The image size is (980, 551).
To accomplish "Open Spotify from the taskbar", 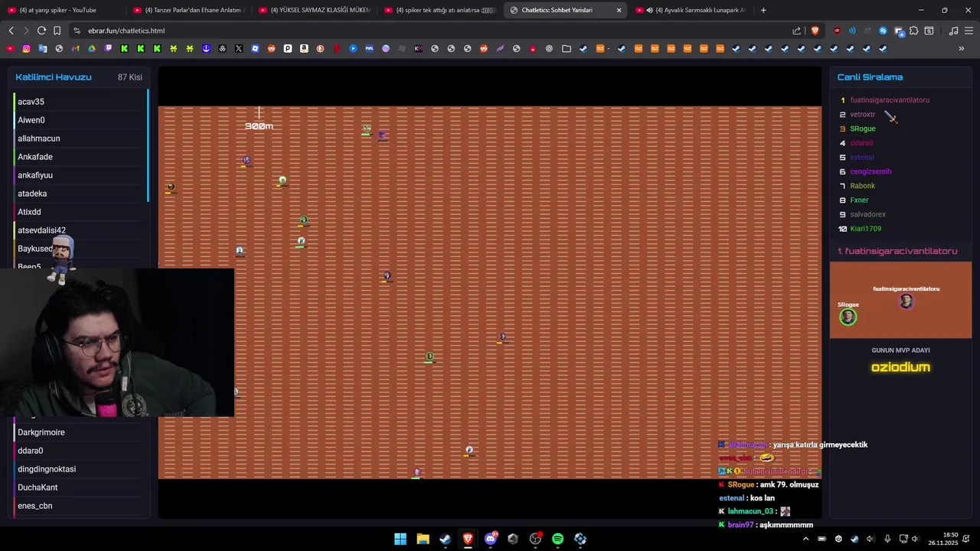I will [x=557, y=539].
